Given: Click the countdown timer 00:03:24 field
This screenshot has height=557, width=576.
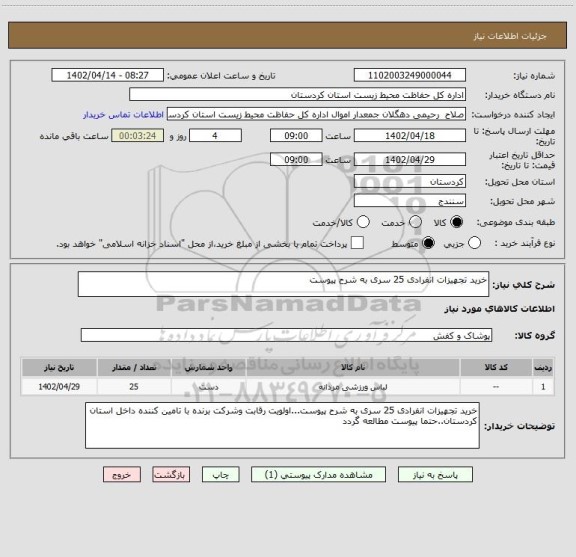Looking at the screenshot, I should pyautogui.click(x=138, y=136).
